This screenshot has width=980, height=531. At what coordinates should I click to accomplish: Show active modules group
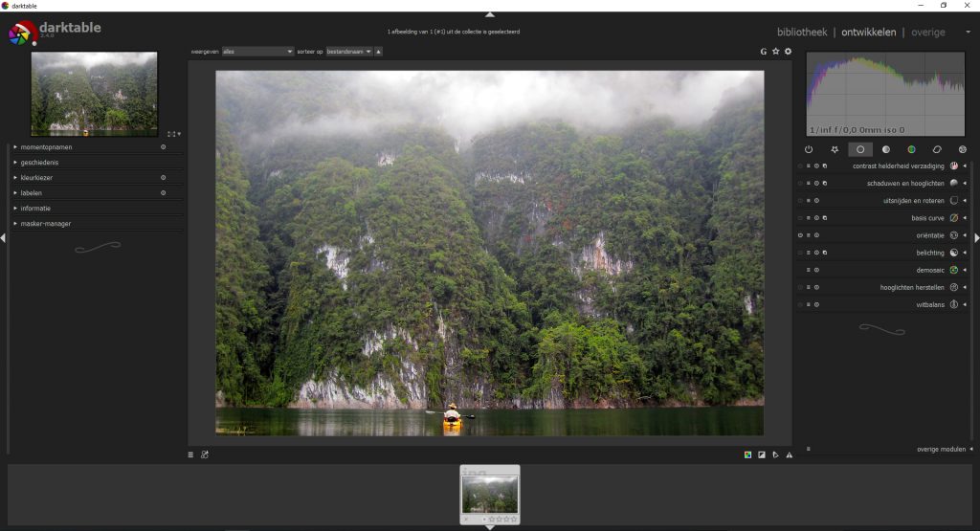click(x=809, y=149)
